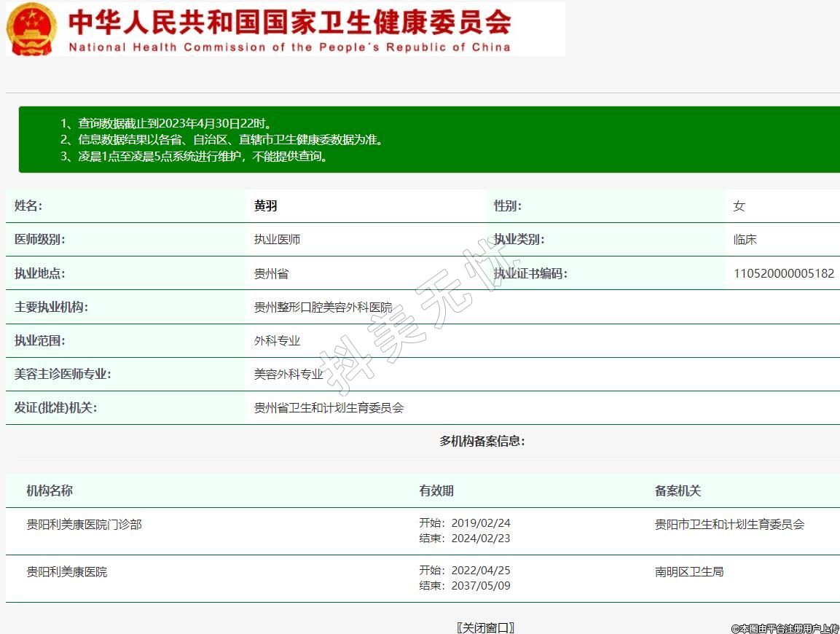Click the 贵州整形口腔美容外科医院 institution text
The width and height of the screenshot is (840, 634).
(x=323, y=307)
